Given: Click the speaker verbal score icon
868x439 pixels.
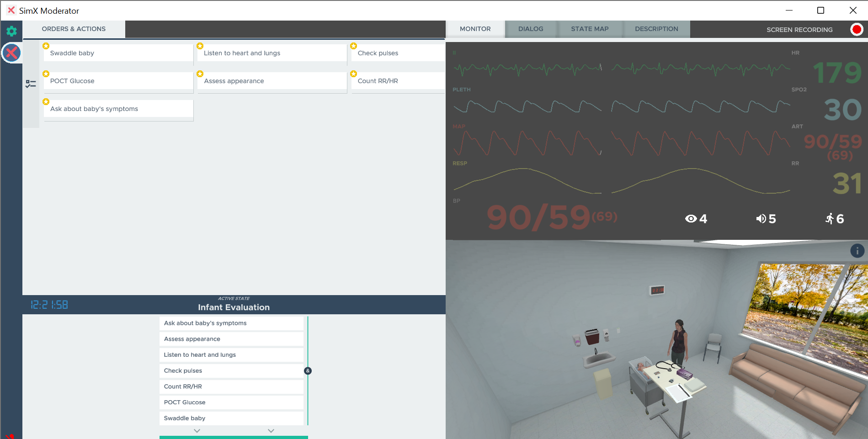Looking at the screenshot, I should 761,219.
